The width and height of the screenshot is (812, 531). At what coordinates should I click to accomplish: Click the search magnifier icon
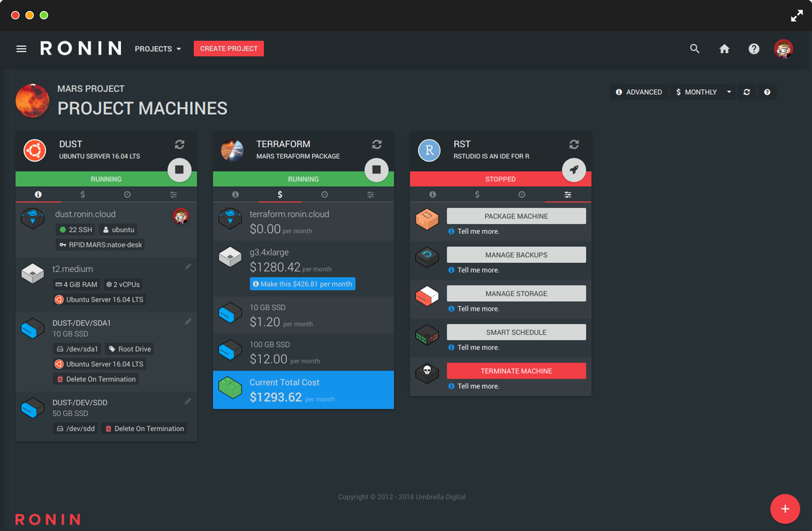pos(694,49)
